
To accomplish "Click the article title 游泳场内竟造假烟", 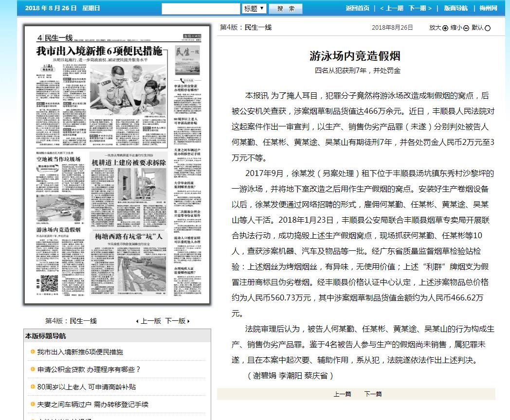I will 355,56.
